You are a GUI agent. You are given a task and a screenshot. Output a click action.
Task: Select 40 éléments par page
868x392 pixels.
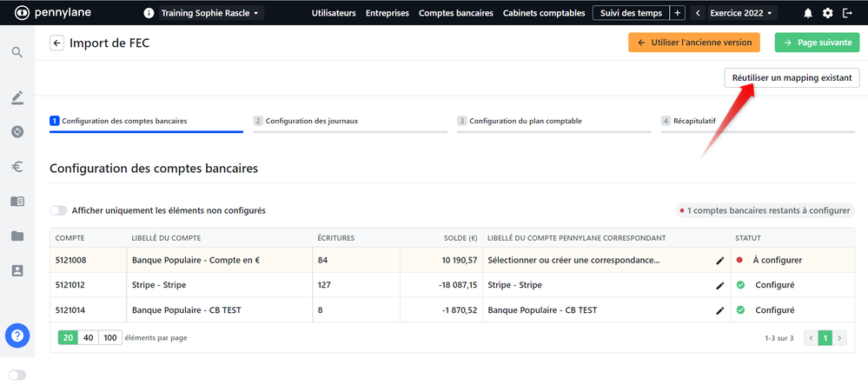[88, 337]
